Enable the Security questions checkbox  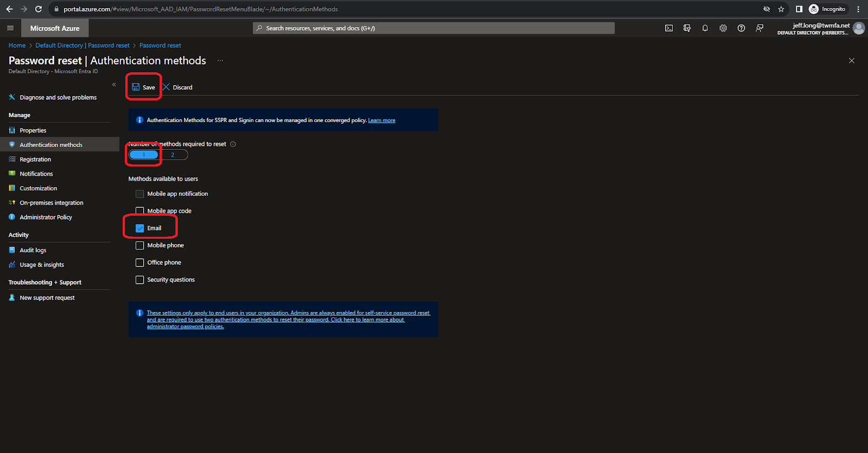tap(140, 280)
